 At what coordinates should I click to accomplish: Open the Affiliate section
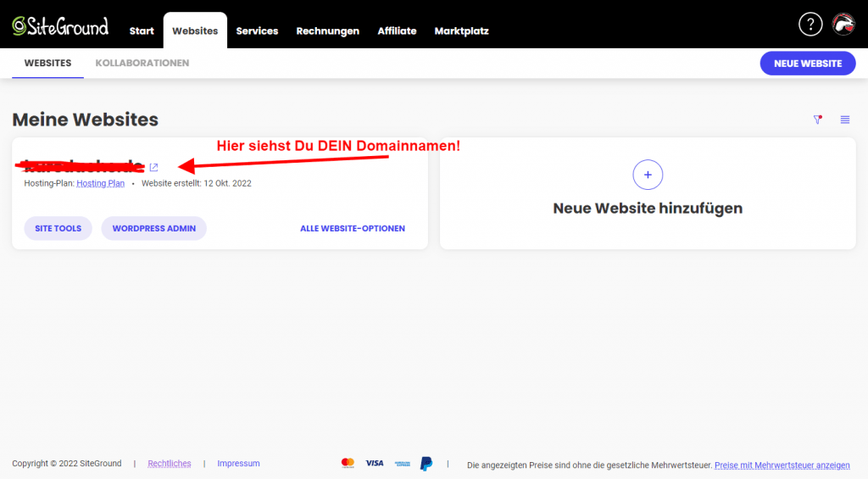pyautogui.click(x=397, y=31)
